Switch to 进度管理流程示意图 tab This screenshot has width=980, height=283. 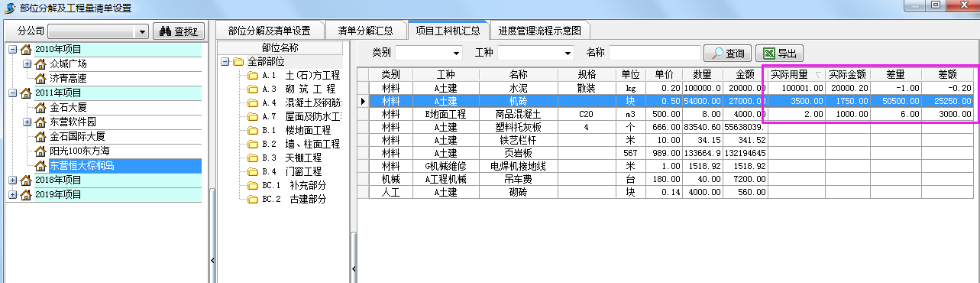pyautogui.click(x=540, y=31)
